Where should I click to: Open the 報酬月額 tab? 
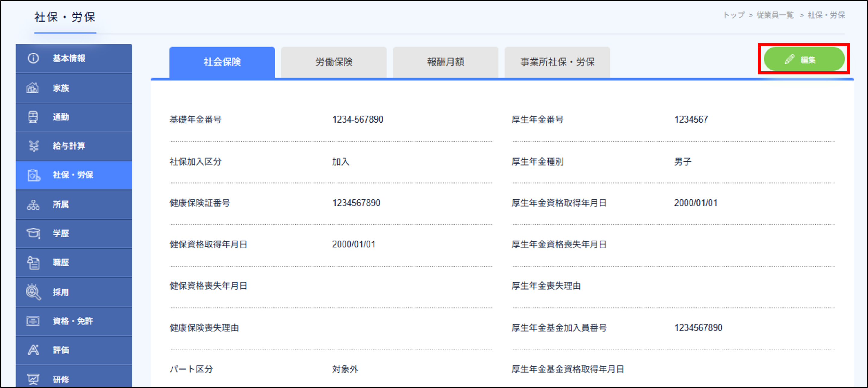coord(445,62)
